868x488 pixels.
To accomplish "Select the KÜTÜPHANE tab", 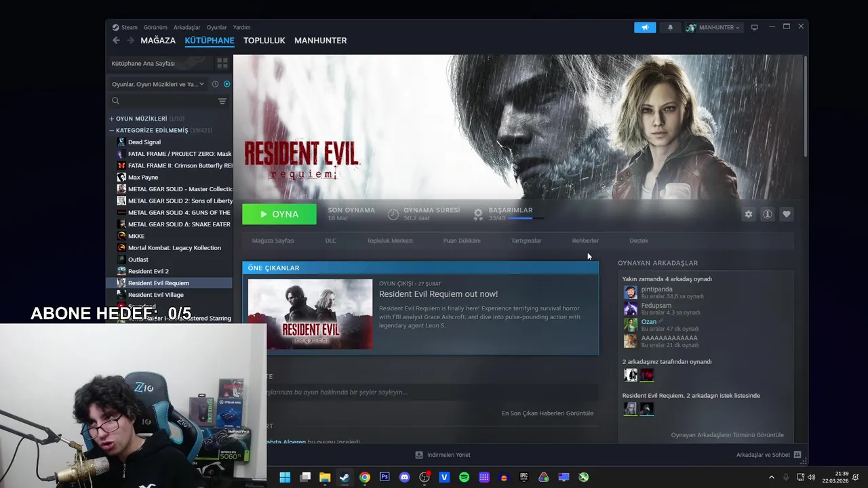I will point(210,41).
